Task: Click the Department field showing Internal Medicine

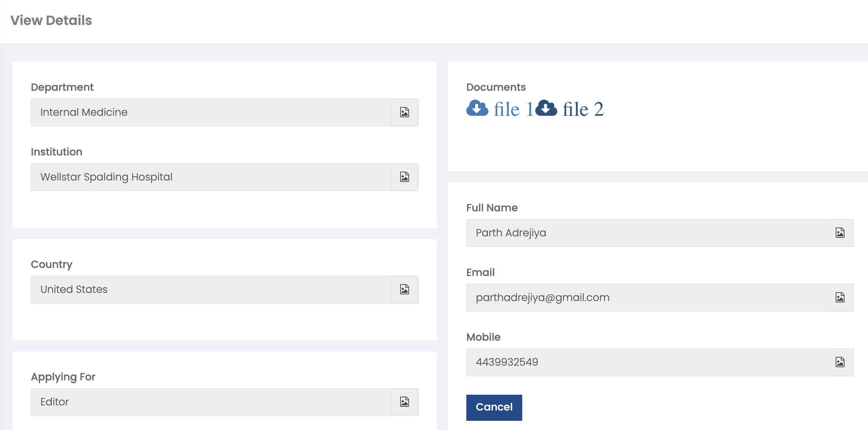Action: click(211, 112)
